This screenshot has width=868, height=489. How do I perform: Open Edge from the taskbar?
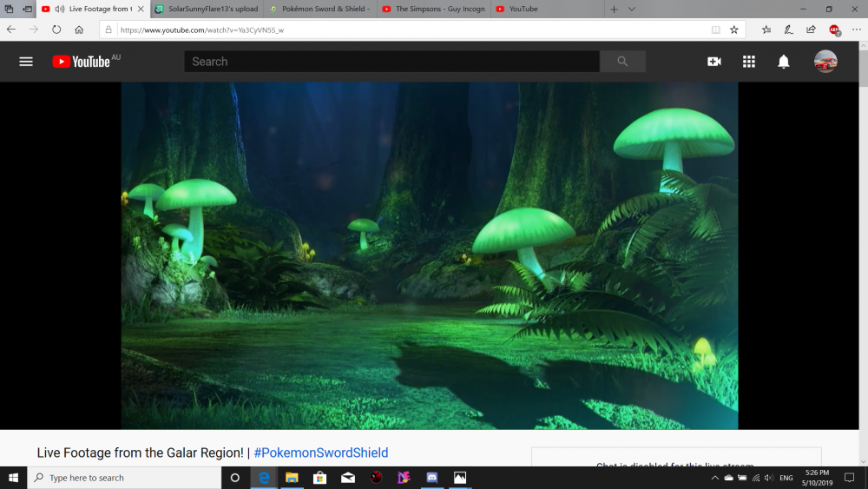coord(264,478)
